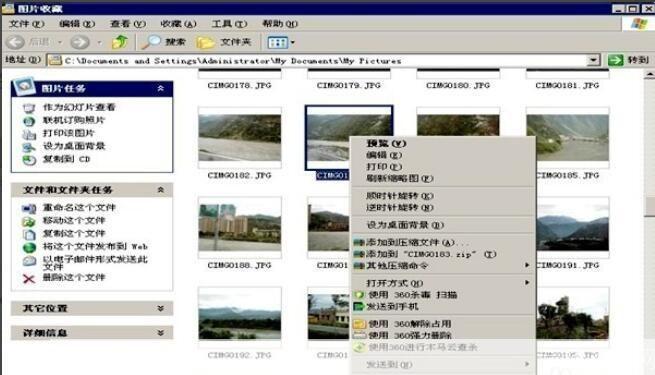Click the rename icon beside 重命名这个文件

tap(29, 209)
